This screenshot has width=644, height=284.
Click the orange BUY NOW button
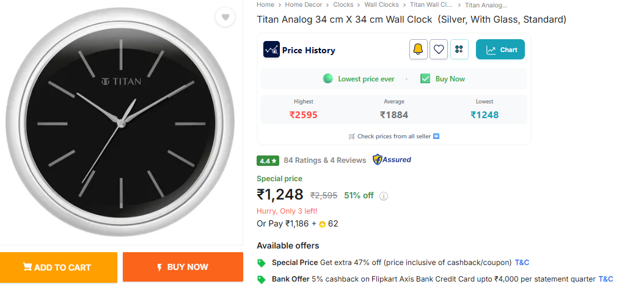click(183, 267)
